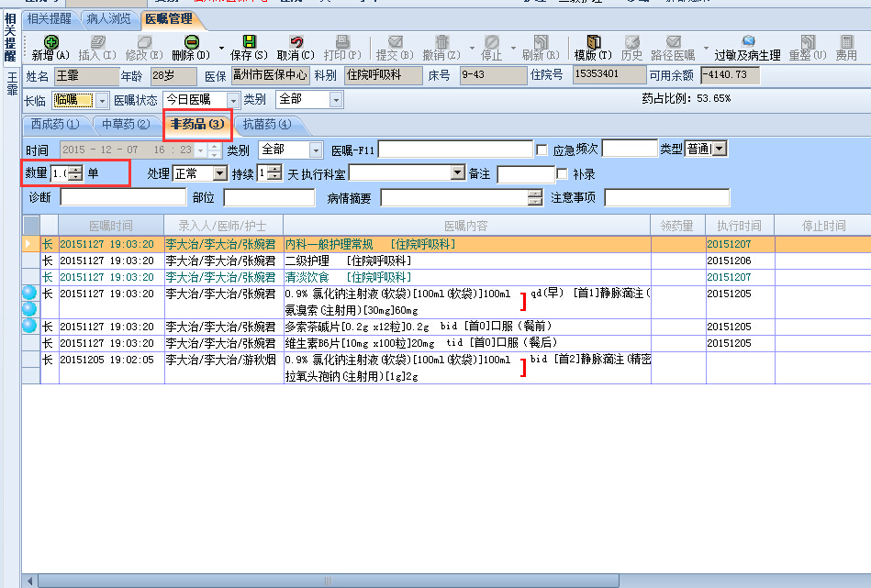
Task: Expand the 处理 dropdown showing 正常
Action: pyautogui.click(x=220, y=173)
